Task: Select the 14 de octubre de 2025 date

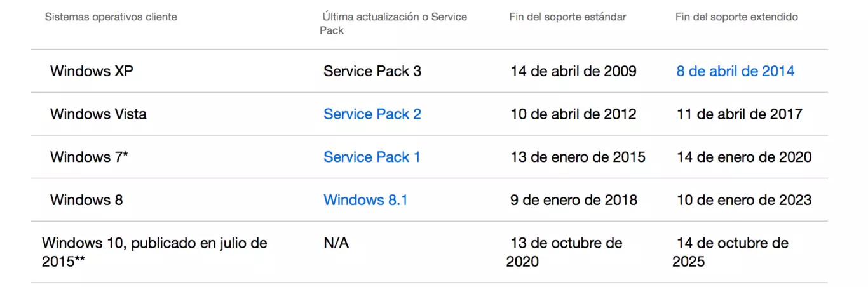Action: [731, 251]
